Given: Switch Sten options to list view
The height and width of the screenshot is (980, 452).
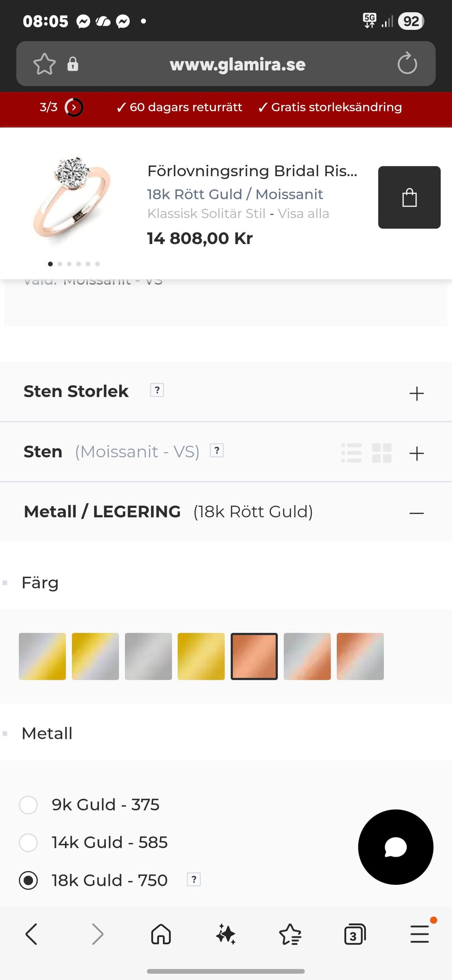Looking at the screenshot, I should (x=351, y=453).
